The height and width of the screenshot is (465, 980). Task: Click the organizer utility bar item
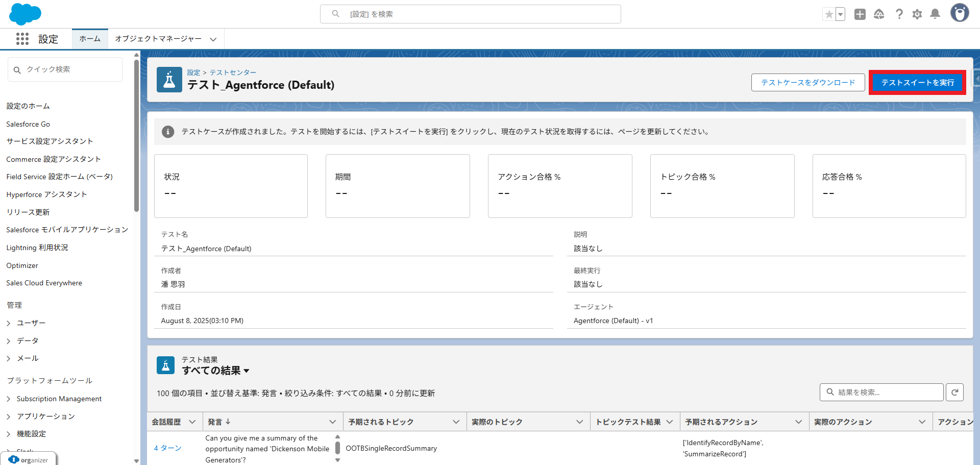pyautogui.click(x=29, y=459)
